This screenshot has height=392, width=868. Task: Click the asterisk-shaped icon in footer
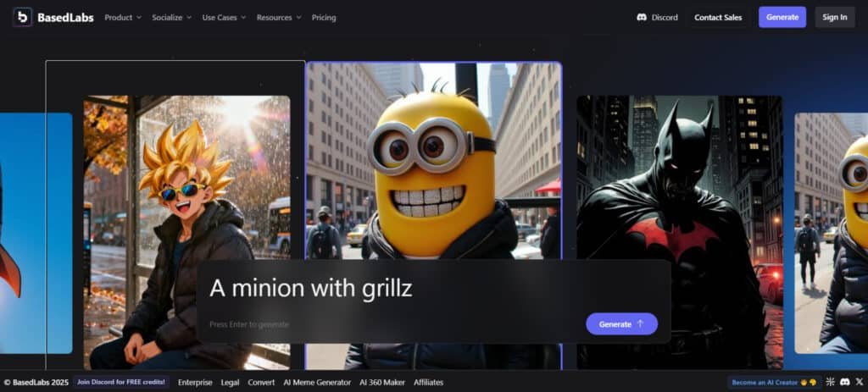click(831, 382)
